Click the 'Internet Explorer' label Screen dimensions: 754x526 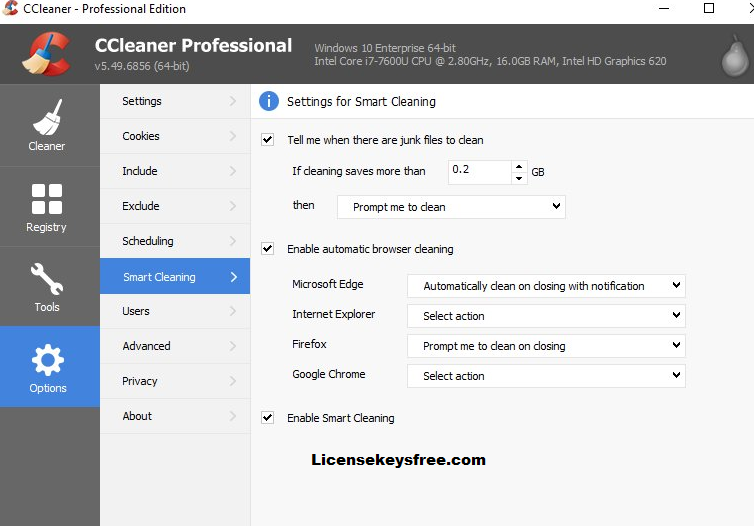pyautogui.click(x=334, y=314)
